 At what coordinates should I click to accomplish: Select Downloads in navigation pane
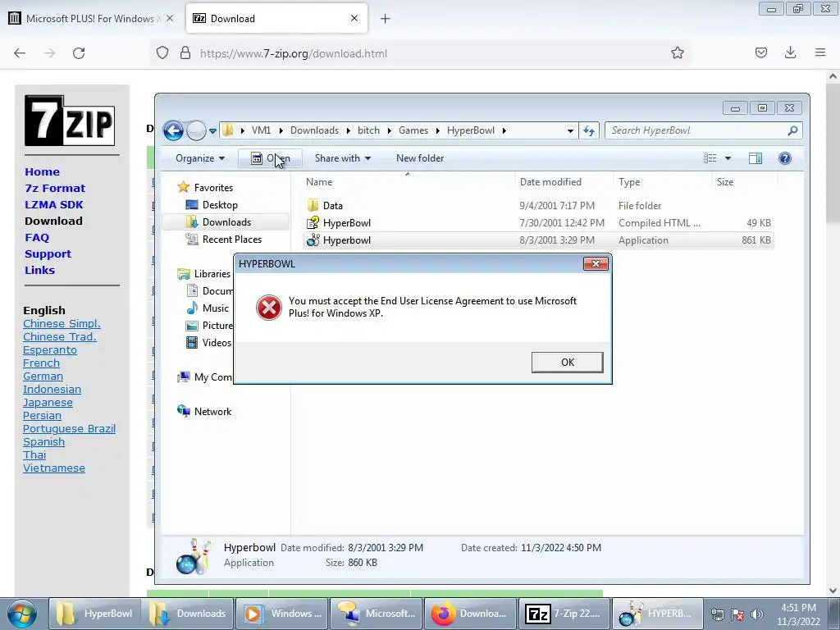pos(218,221)
